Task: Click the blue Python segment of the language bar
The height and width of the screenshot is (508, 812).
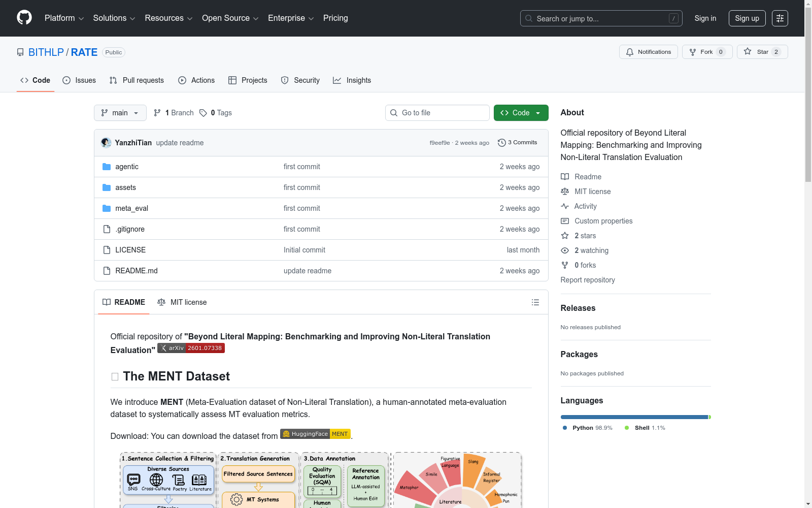Action: [x=634, y=417]
